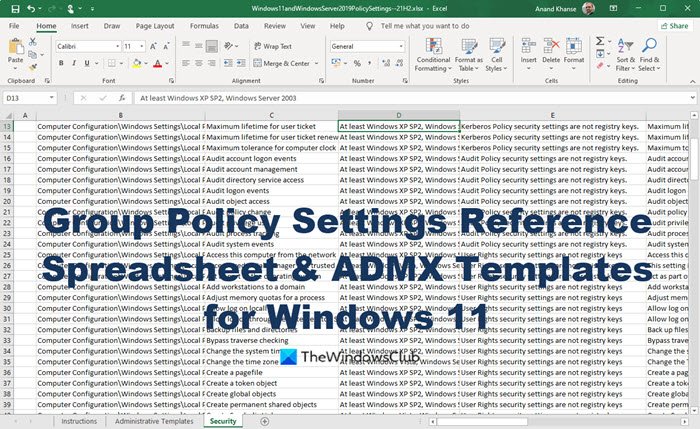Screen dimensions: 700x429
Task: Click Decrease Decimal icon
Action: click(400, 63)
